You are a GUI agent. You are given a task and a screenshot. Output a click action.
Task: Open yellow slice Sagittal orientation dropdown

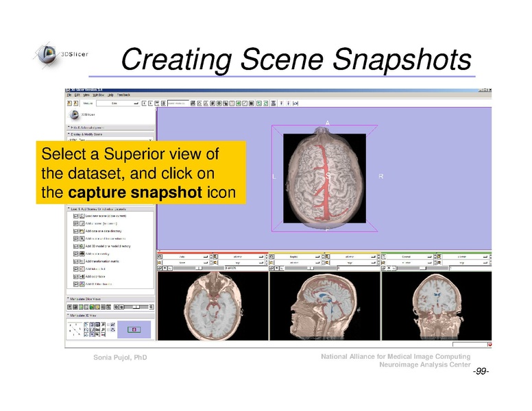coord(298,257)
